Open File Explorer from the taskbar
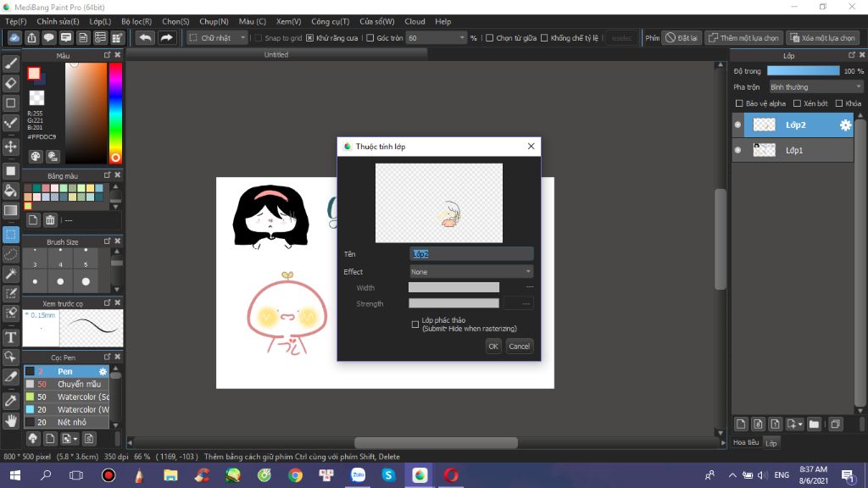 coord(170,475)
